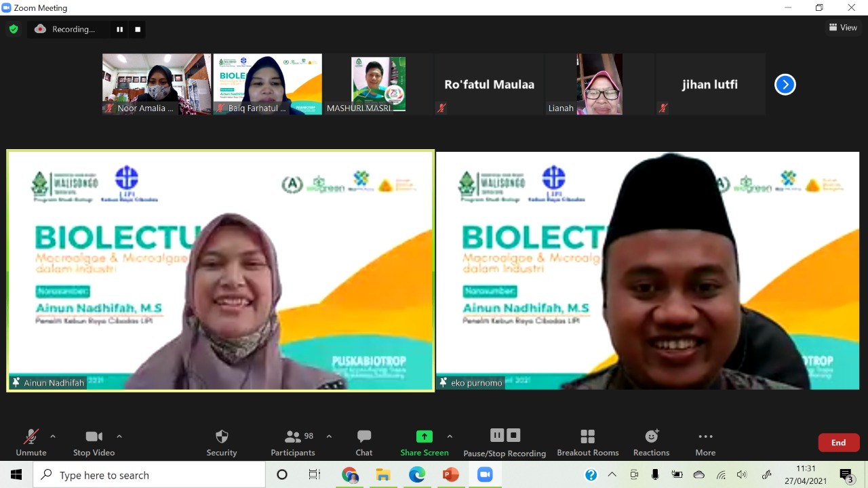Viewport: 868px width, 488px height.
Task: Open the More options menu
Action: pos(705,443)
